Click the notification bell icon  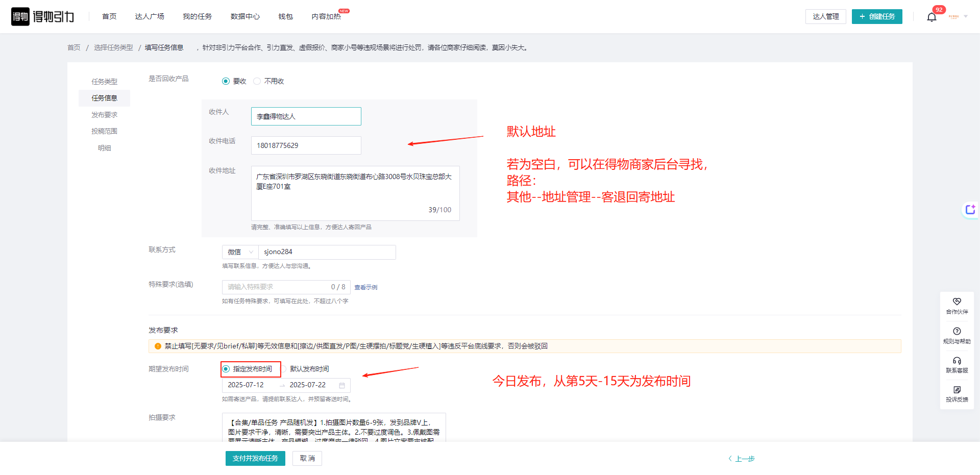932,17
